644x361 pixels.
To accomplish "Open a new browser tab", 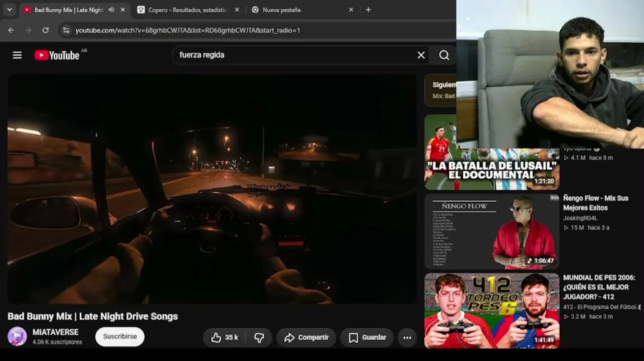I will coord(368,10).
